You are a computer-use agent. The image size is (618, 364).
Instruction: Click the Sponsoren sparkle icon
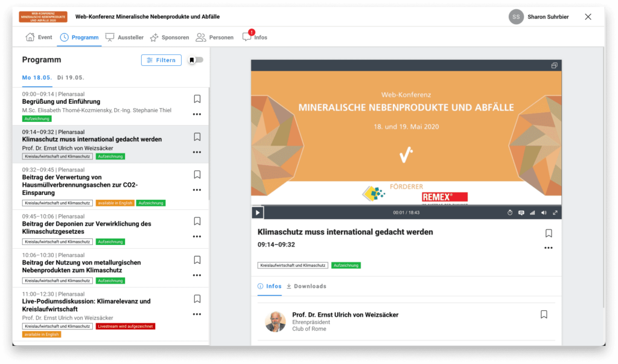pyautogui.click(x=155, y=37)
